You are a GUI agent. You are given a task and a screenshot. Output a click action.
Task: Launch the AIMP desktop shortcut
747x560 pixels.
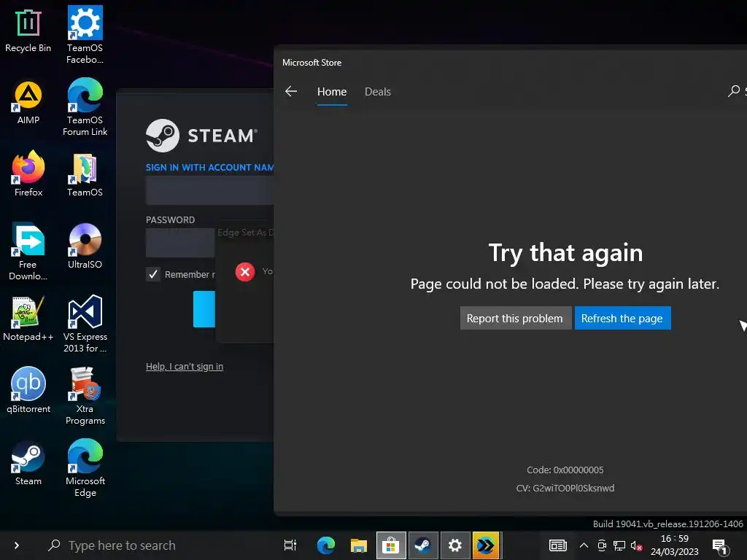click(28, 102)
